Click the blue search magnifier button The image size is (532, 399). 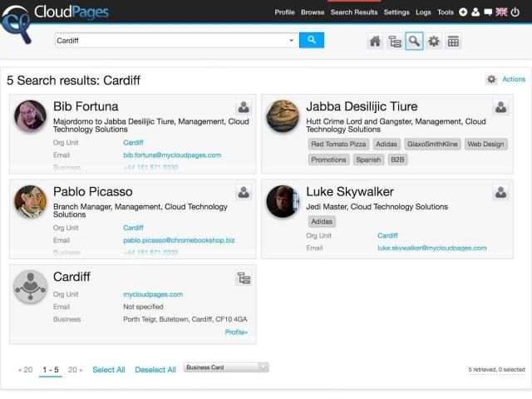(x=312, y=40)
